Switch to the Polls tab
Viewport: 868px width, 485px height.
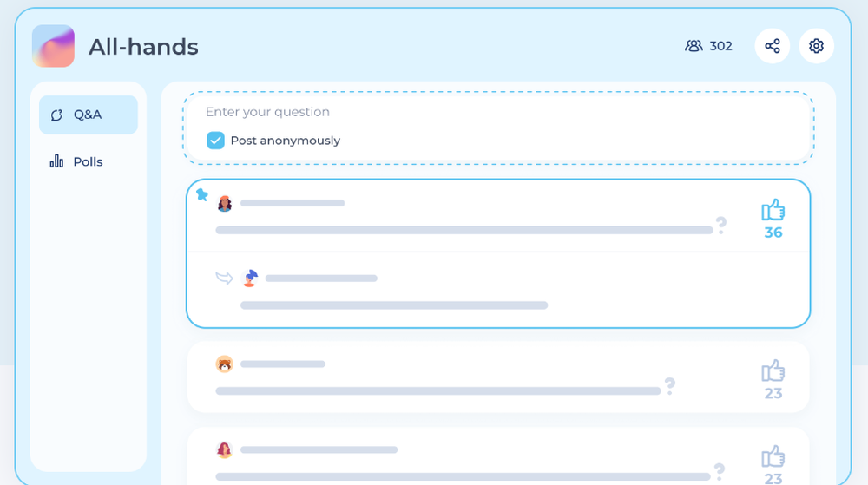[x=89, y=161]
